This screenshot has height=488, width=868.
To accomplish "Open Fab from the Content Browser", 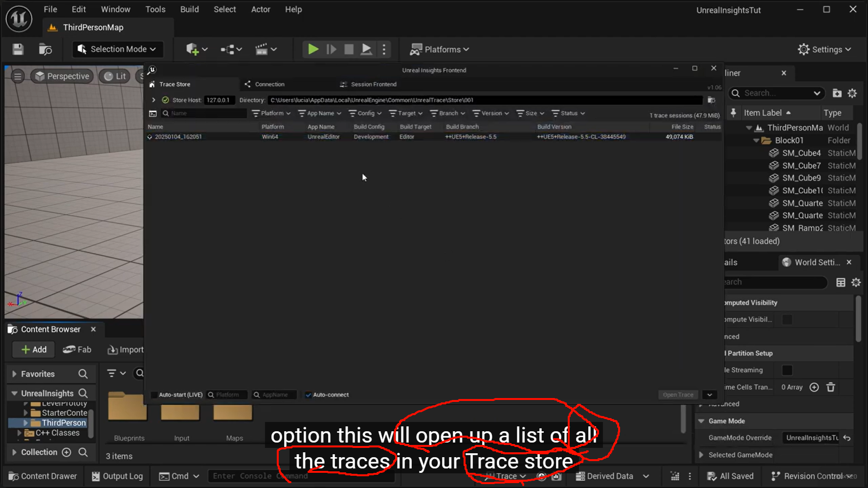I will tap(77, 350).
